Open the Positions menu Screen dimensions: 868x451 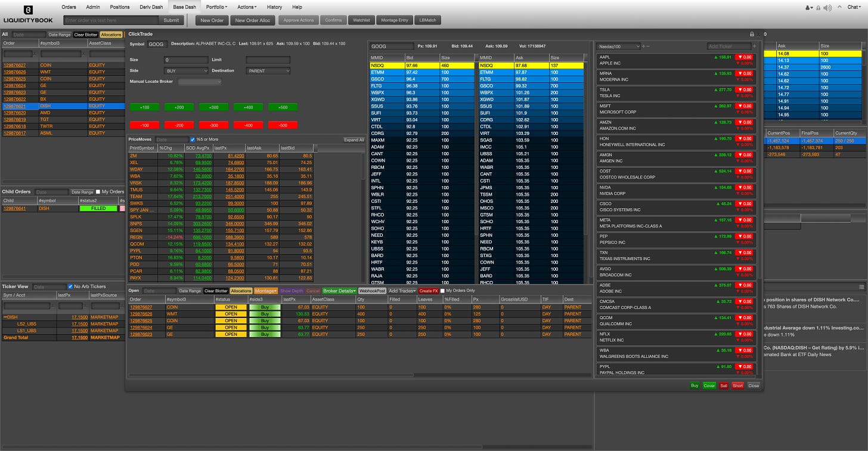pyautogui.click(x=120, y=7)
